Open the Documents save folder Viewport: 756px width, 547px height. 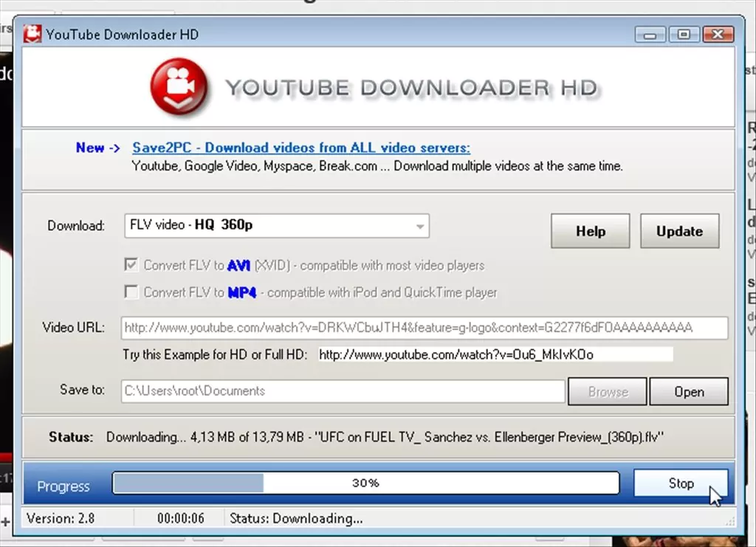coord(688,391)
